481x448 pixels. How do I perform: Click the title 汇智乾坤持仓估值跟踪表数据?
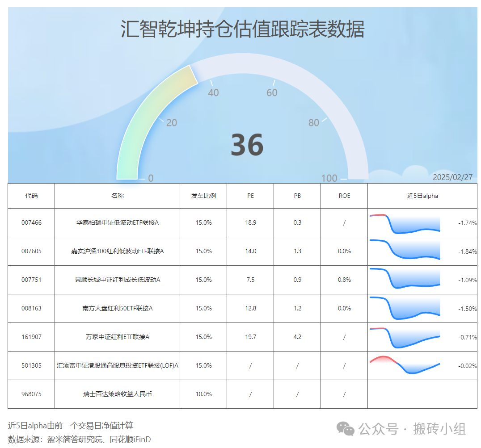pos(242,29)
